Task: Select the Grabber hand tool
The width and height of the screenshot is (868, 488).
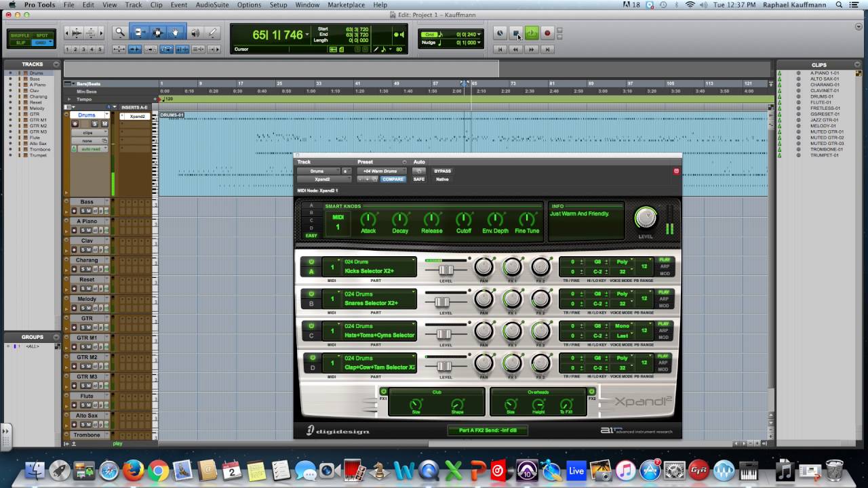Action: pyautogui.click(x=175, y=33)
